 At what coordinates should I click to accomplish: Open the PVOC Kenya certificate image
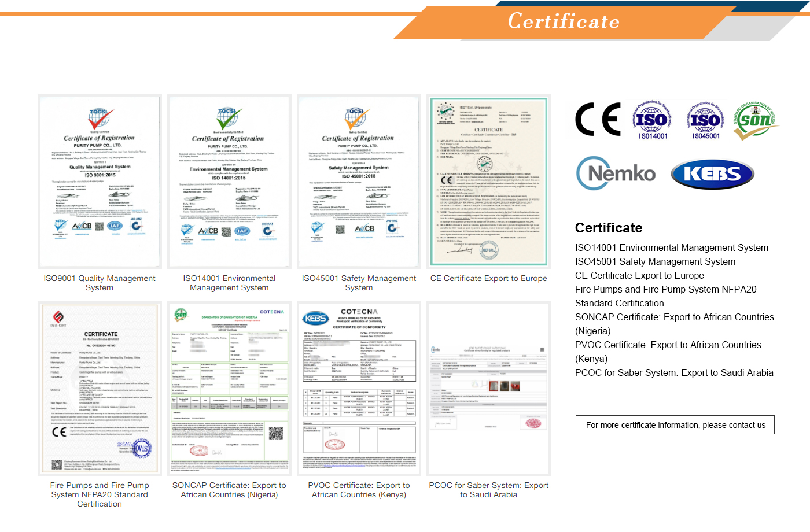click(359, 389)
